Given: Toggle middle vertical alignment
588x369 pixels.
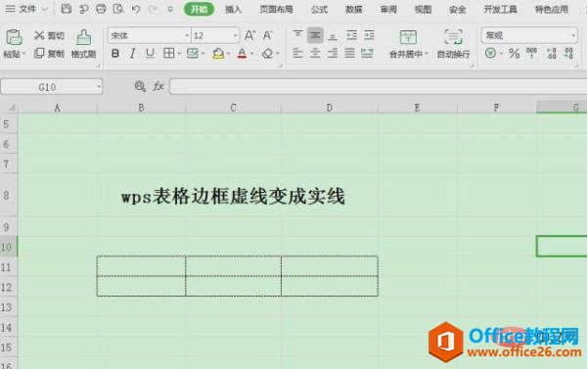Looking at the screenshot, I should coord(315,35).
